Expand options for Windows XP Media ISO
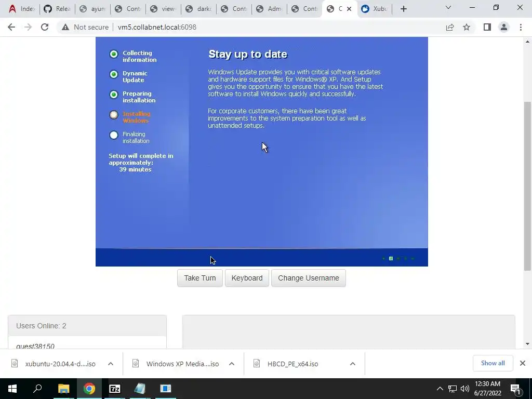532x399 pixels. 232,364
